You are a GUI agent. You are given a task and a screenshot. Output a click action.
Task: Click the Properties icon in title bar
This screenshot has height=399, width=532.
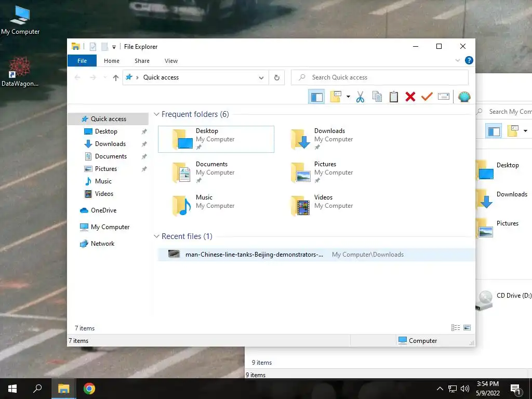point(92,46)
